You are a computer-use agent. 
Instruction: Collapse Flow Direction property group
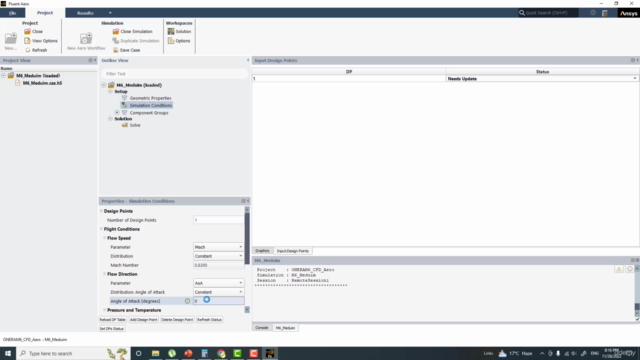point(104,274)
